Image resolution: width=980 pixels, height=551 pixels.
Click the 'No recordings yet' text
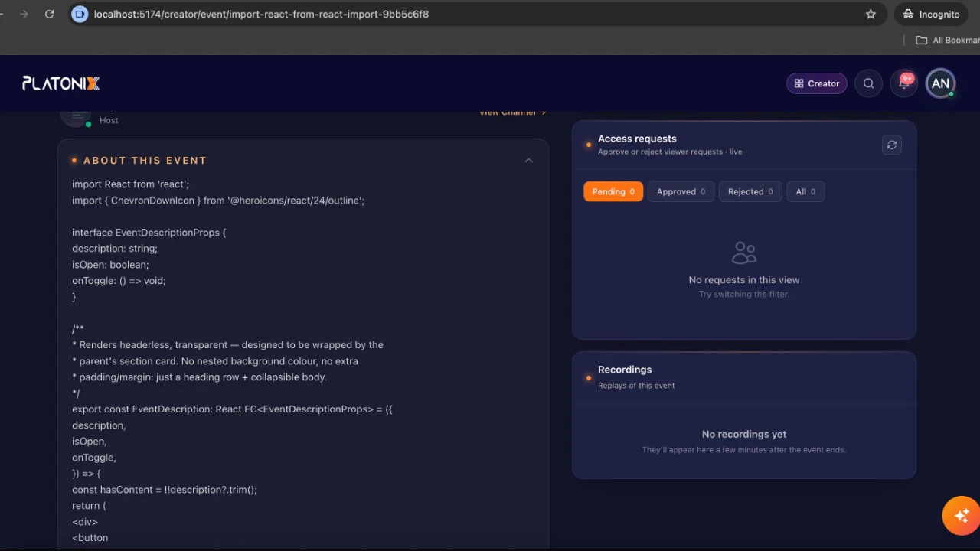[744, 434]
